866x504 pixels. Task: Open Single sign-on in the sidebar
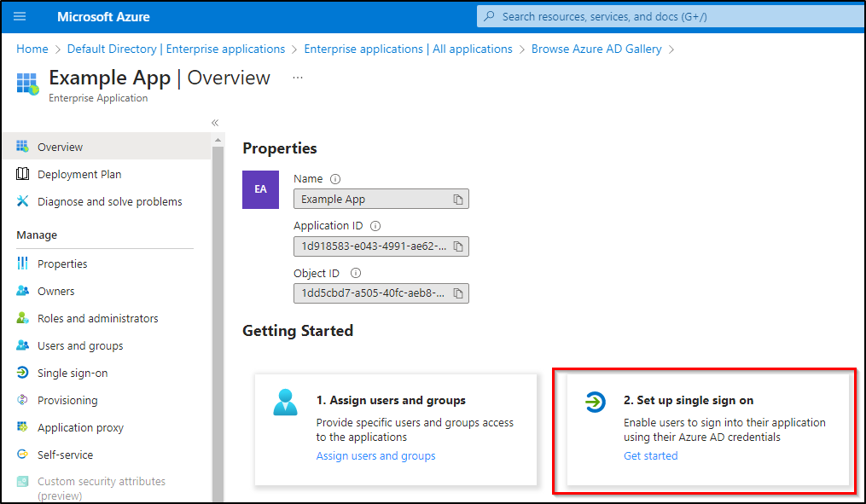(x=73, y=373)
